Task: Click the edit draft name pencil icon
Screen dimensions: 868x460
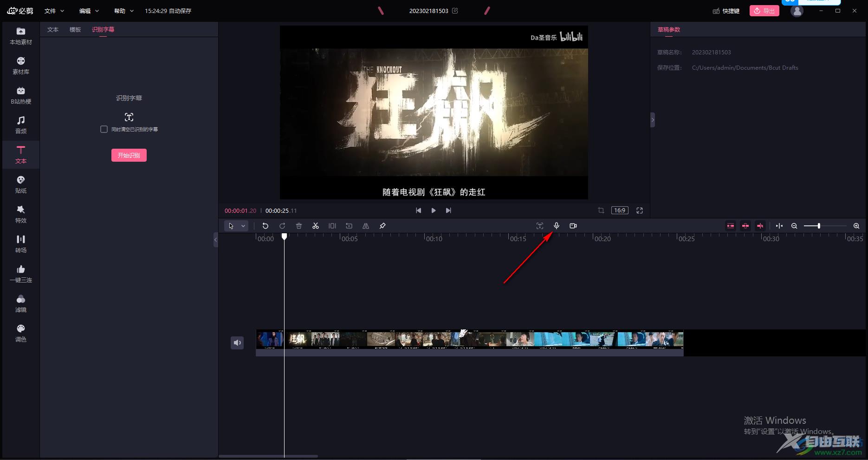Action: coord(455,11)
